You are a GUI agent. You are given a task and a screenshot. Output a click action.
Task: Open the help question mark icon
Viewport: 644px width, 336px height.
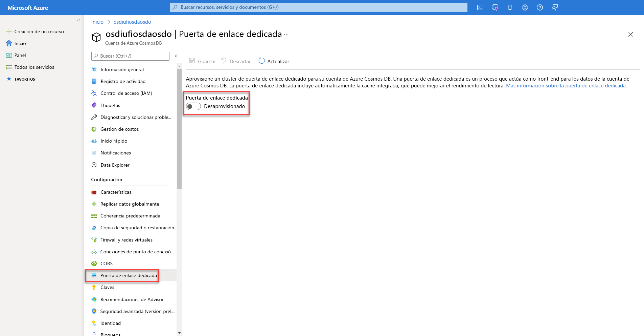tap(540, 7)
